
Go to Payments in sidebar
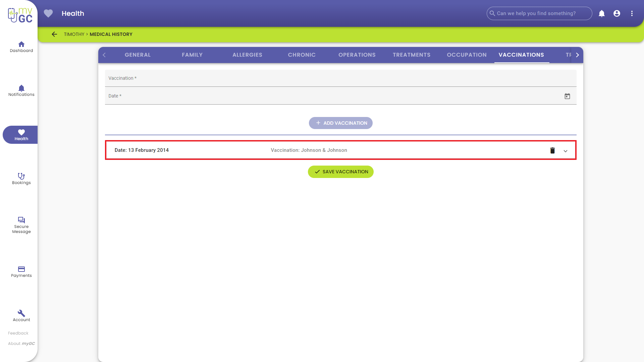click(x=21, y=271)
